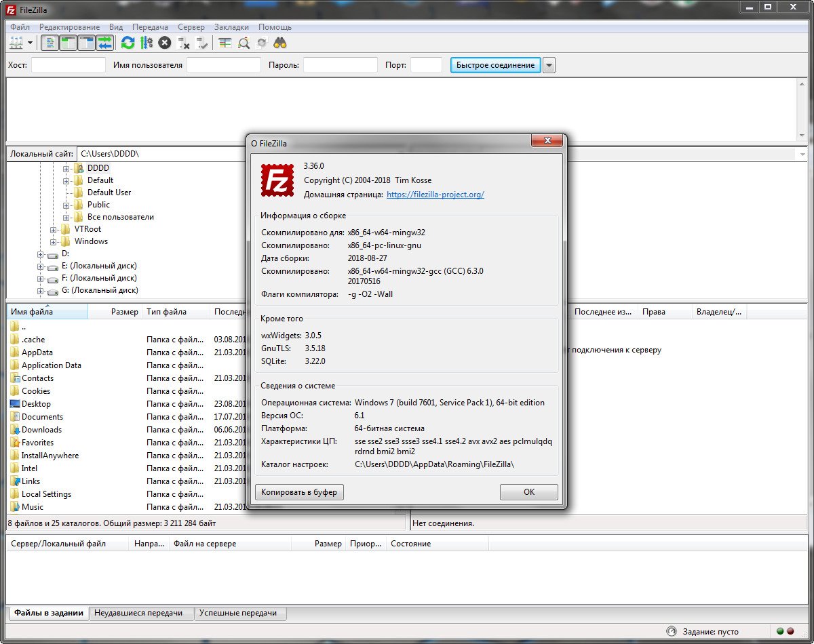This screenshot has width=814, height=644.
Task: Select the E: (Локальный диск) drive
Action: pos(98,266)
